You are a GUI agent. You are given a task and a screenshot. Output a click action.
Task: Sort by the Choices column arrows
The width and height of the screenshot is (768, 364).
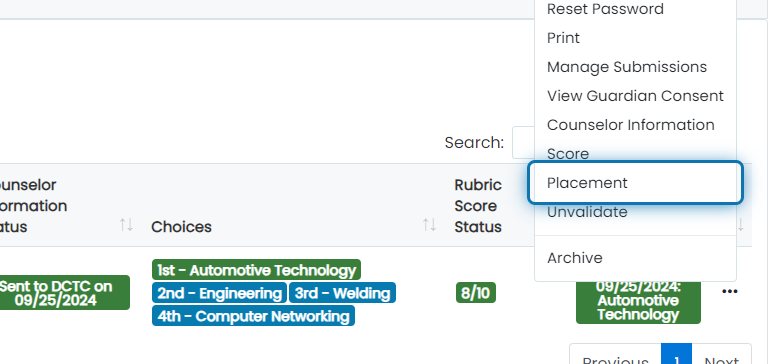point(430,225)
